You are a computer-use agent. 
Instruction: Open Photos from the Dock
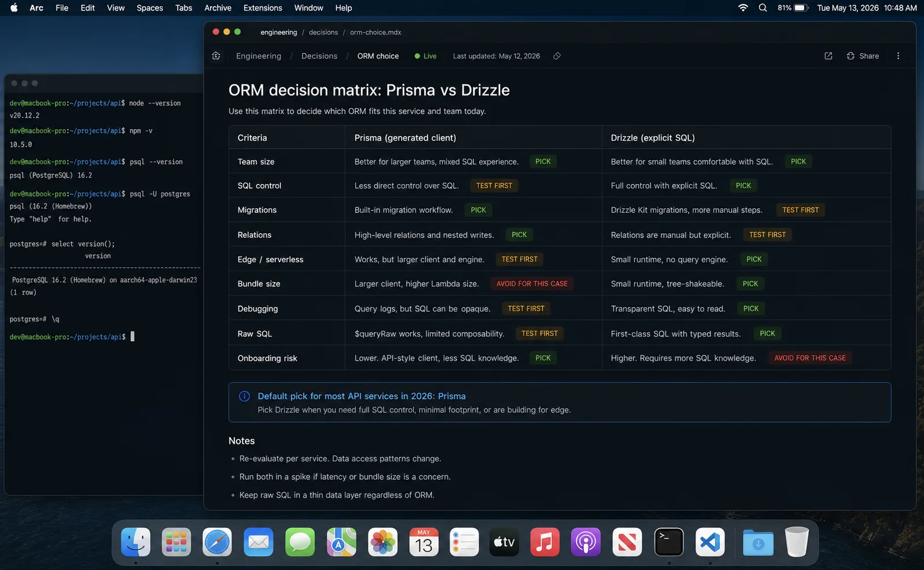(382, 542)
